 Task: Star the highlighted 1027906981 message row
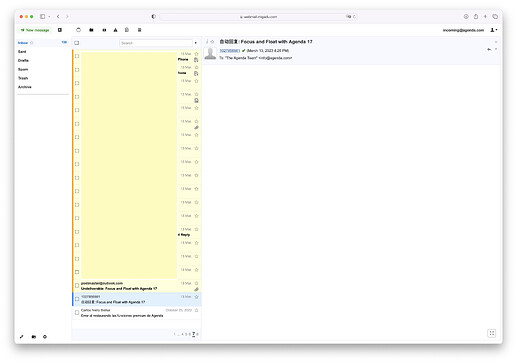coord(196,297)
